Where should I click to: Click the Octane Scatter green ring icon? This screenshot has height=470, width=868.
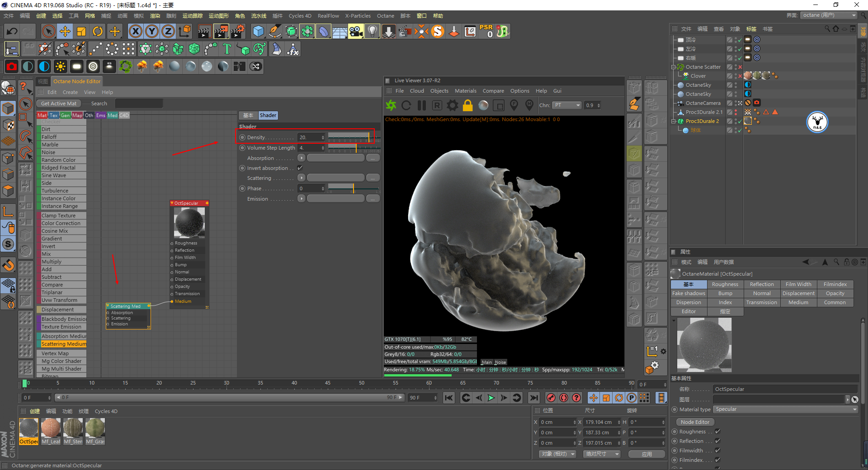coord(126,66)
